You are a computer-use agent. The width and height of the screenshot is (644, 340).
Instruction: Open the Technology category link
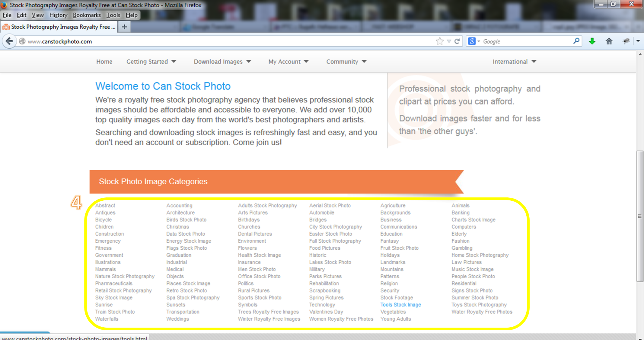click(x=322, y=305)
